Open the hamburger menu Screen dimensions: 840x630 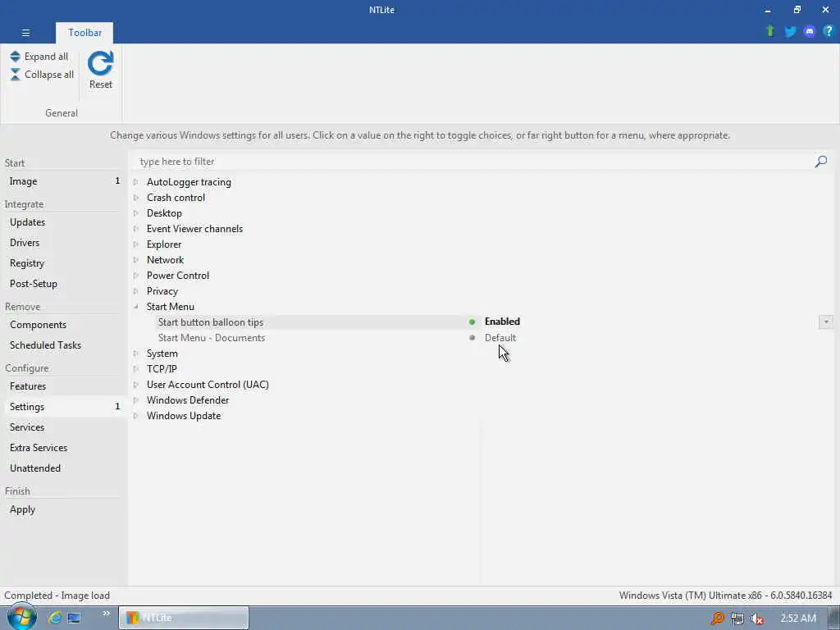click(25, 33)
